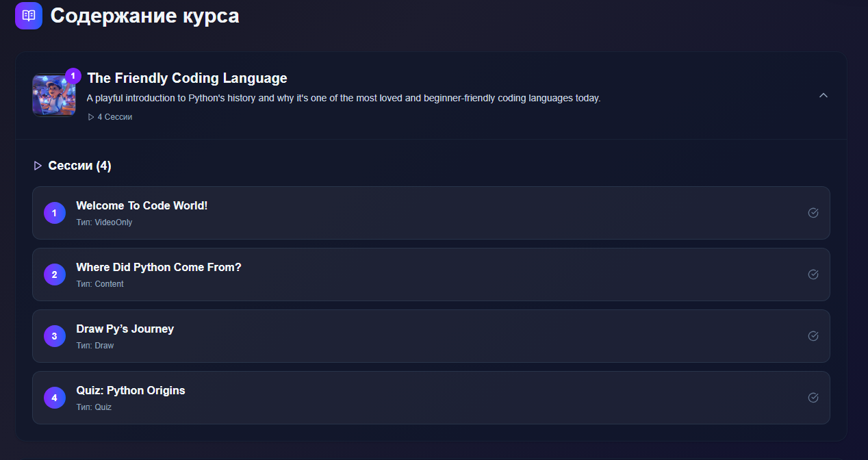Toggle completion check for Welcome To Code World!

pos(813,213)
